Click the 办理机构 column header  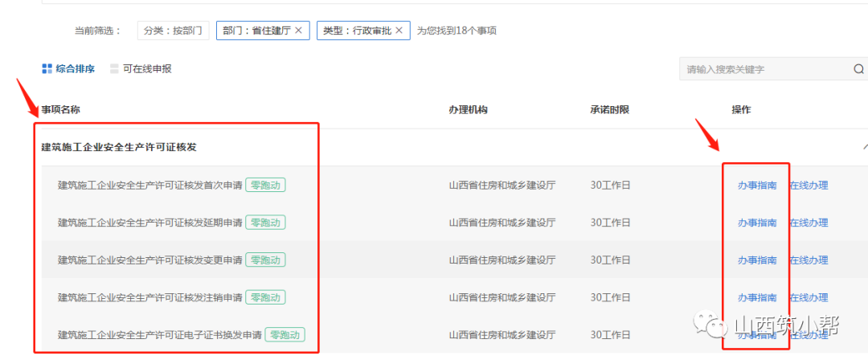[469, 109]
